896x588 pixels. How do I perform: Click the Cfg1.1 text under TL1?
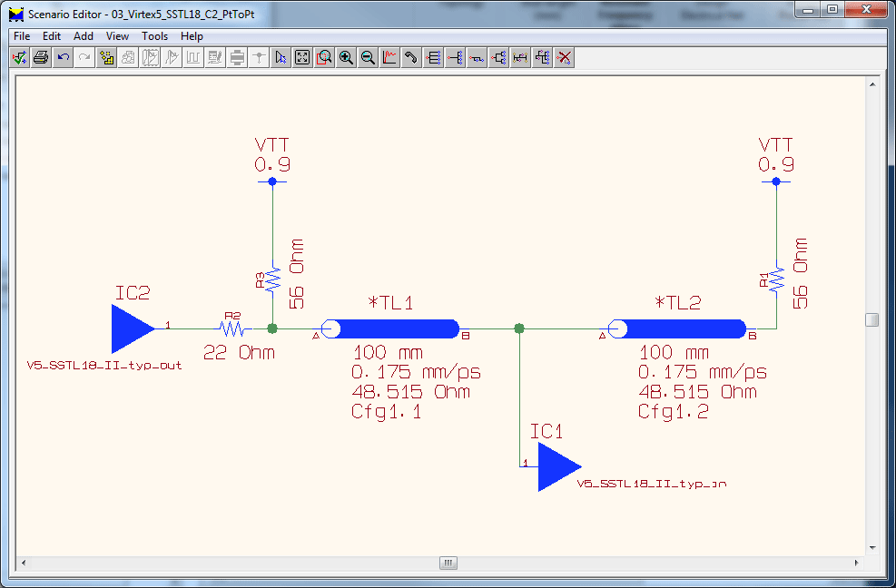[387, 411]
